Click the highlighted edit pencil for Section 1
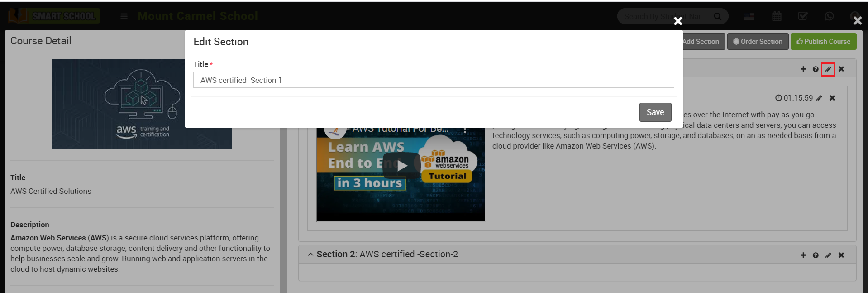 pos(828,69)
